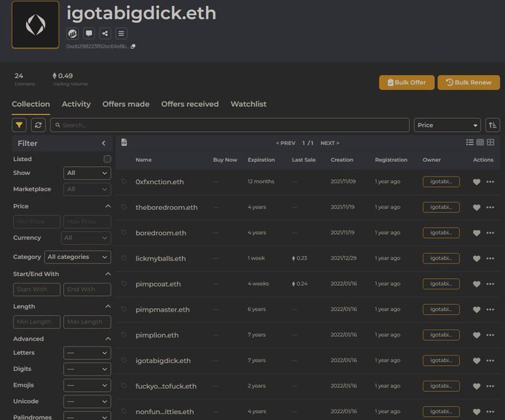
Task: Reverse sort order with sort direction icon
Action: [492, 125]
